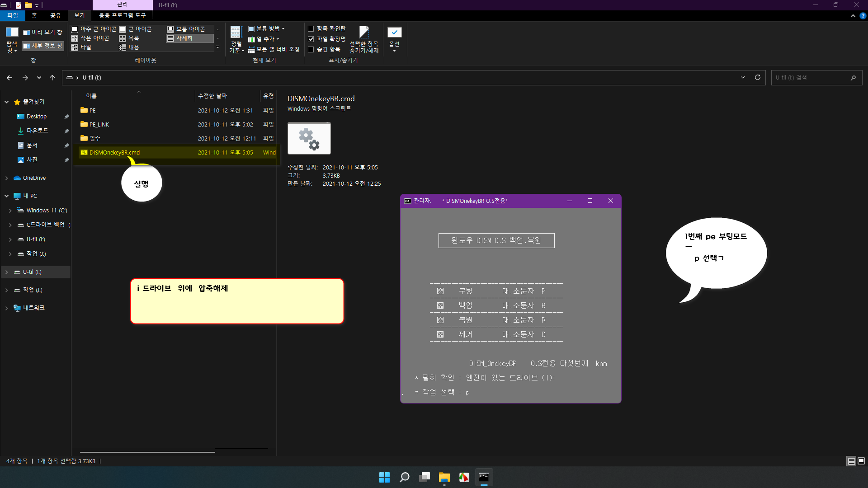Enable item check boxes (항목 확인란)
This screenshot has width=868, height=488.
[311, 28]
